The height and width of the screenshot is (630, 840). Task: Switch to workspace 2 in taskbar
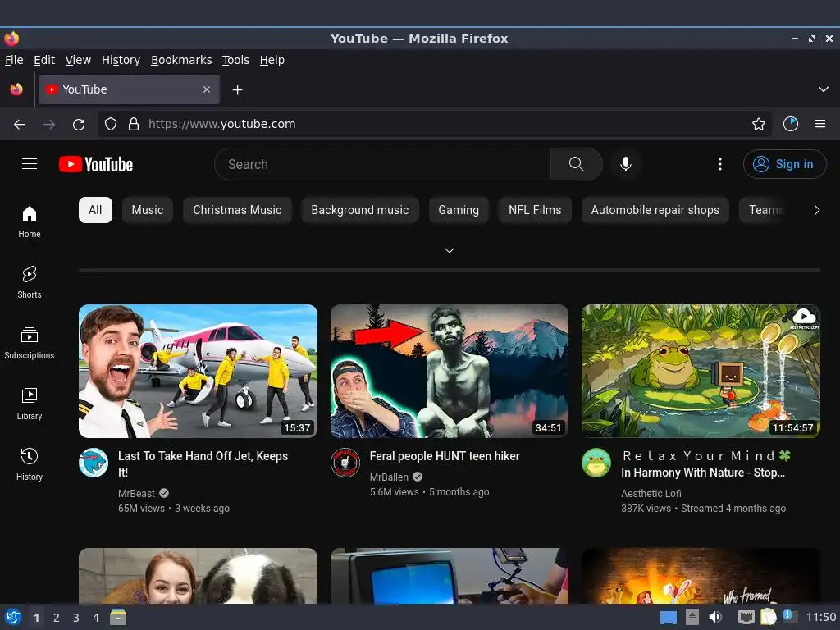point(57,618)
